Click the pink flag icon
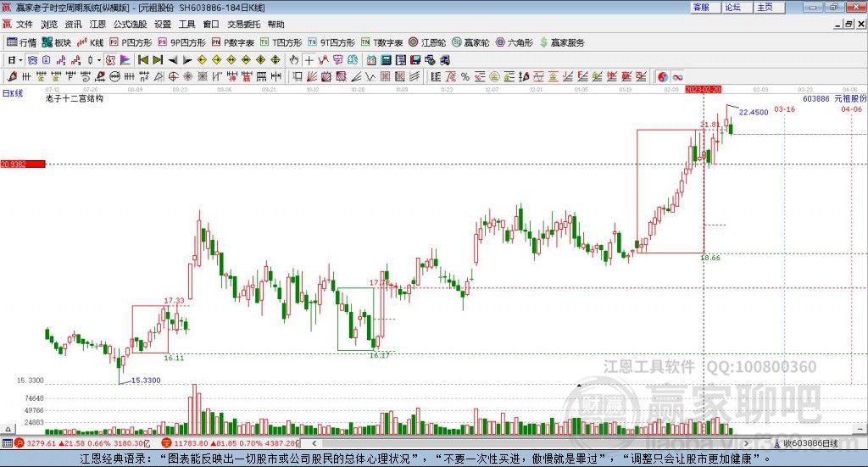 (x=125, y=60)
